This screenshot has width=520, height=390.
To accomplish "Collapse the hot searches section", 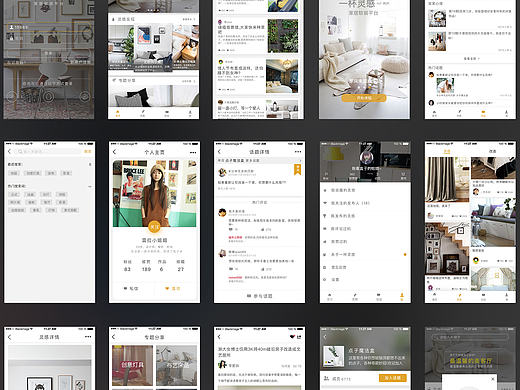I will click(x=90, y=186).
